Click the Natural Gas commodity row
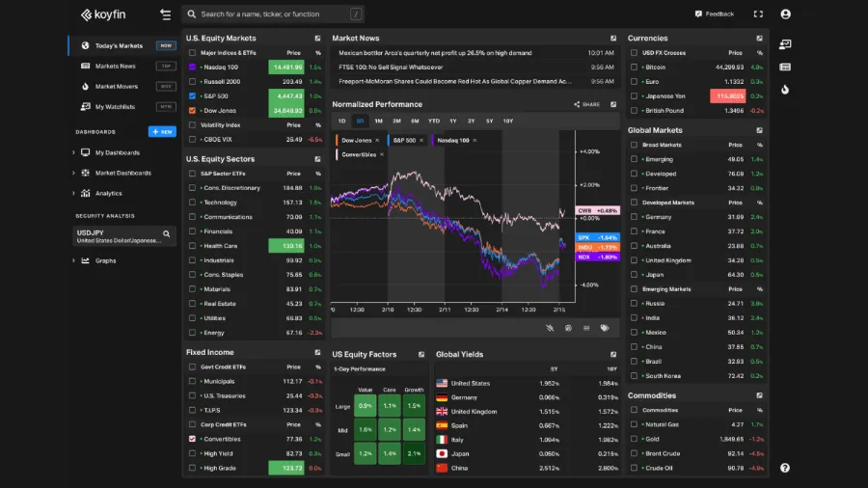Image resolution: width=868 pixels, height=488 pixels. tap(697, 424)
